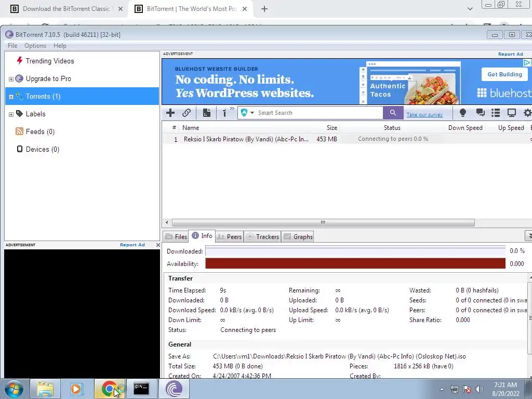This screenshot has width=532, height=399.
Task: Sort by the # column header
Action: [x=174, y=128]
